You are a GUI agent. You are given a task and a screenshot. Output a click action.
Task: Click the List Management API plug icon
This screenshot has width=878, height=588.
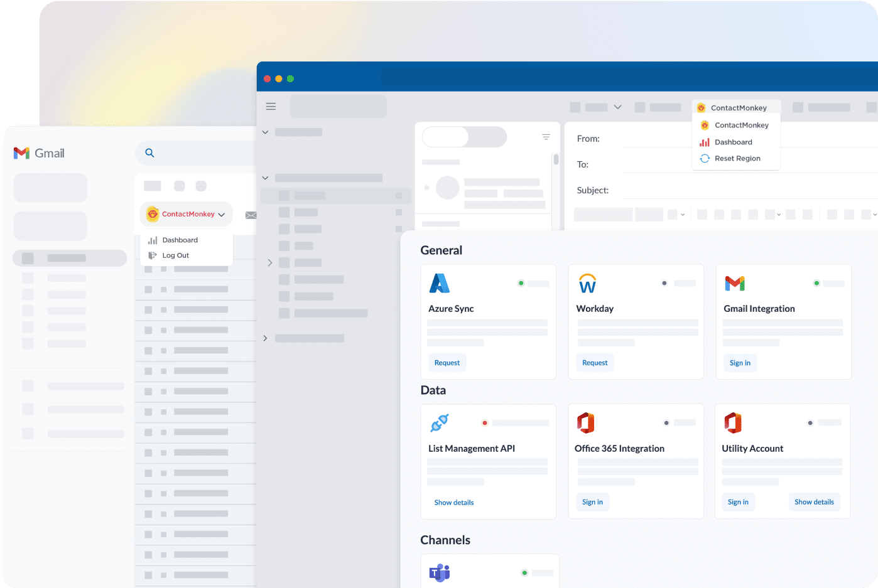(x=440, y=423)
